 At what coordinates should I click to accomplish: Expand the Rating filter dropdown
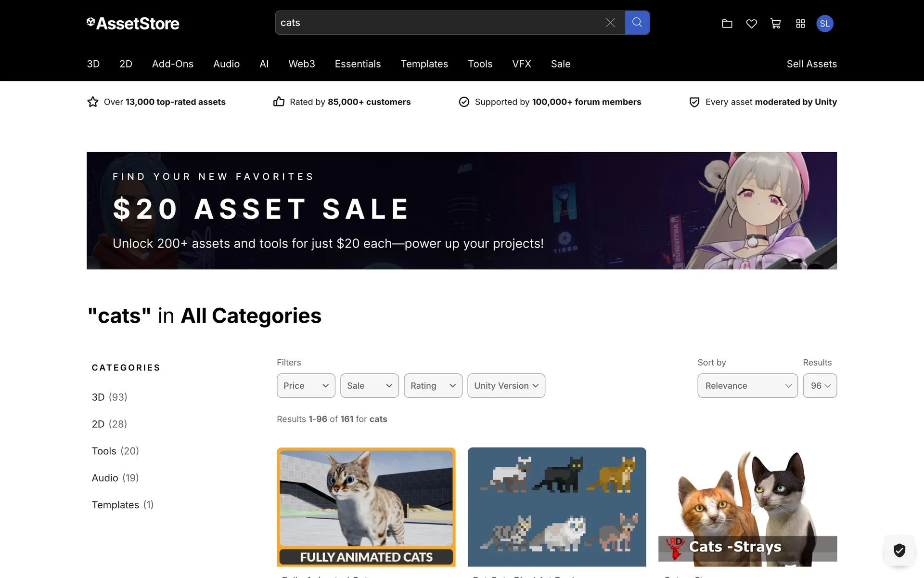433,386
